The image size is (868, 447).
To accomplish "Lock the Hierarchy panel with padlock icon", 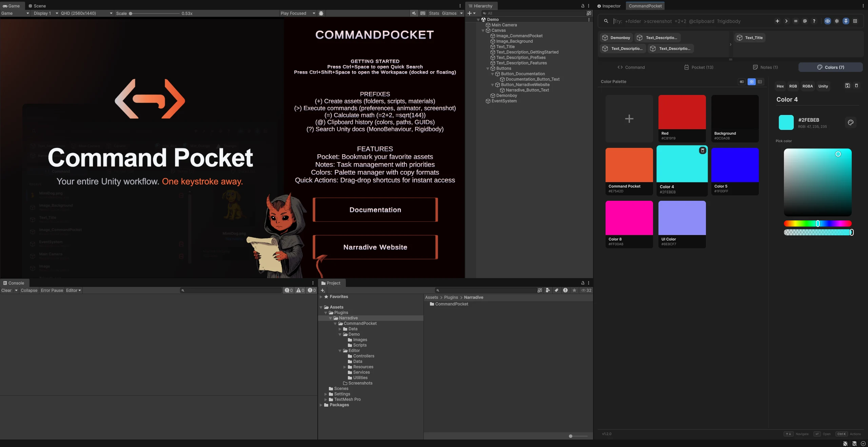I will pyautogui.click(x=583, y=6).
